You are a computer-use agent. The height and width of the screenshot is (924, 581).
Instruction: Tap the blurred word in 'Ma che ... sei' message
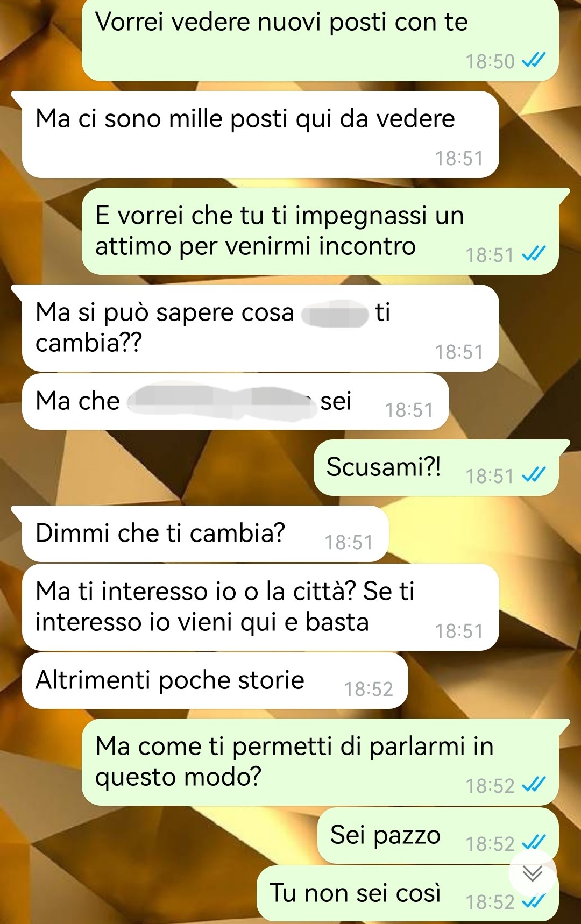pyautogui.click(x=221, y=402)
